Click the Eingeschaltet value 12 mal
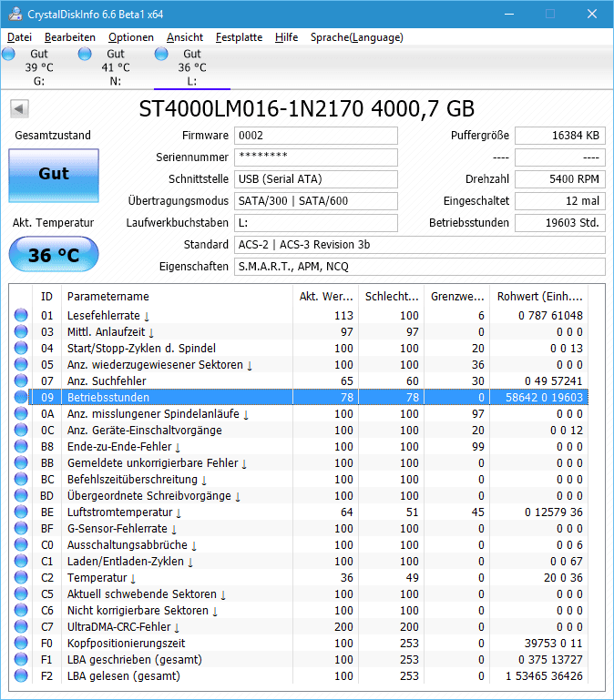614x700 pixels. 560,201
